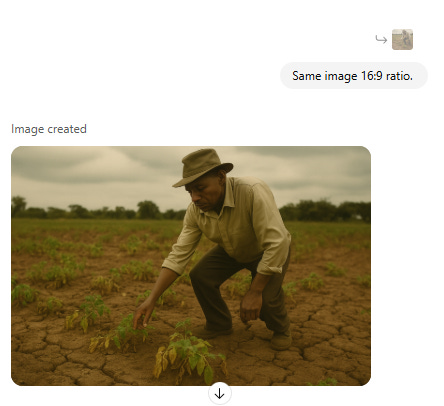Click the farmer's boot on the cracked ground

pos(280,339)
